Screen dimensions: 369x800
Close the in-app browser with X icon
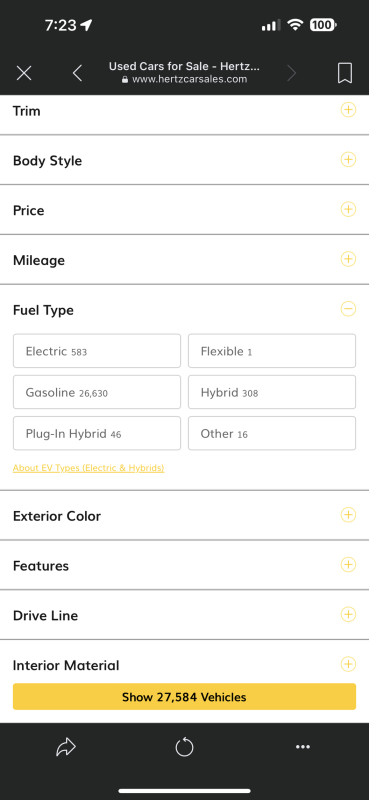click(24, 73)
